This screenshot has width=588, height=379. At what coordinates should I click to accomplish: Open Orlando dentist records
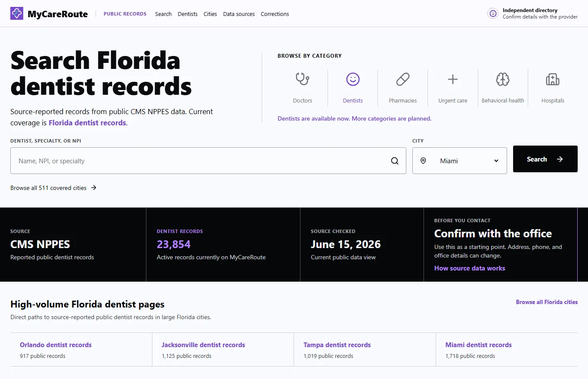click(56, 345)
